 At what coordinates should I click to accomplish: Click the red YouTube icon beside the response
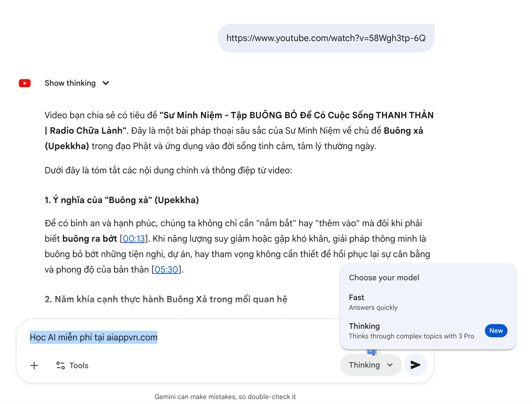(25, 83)
